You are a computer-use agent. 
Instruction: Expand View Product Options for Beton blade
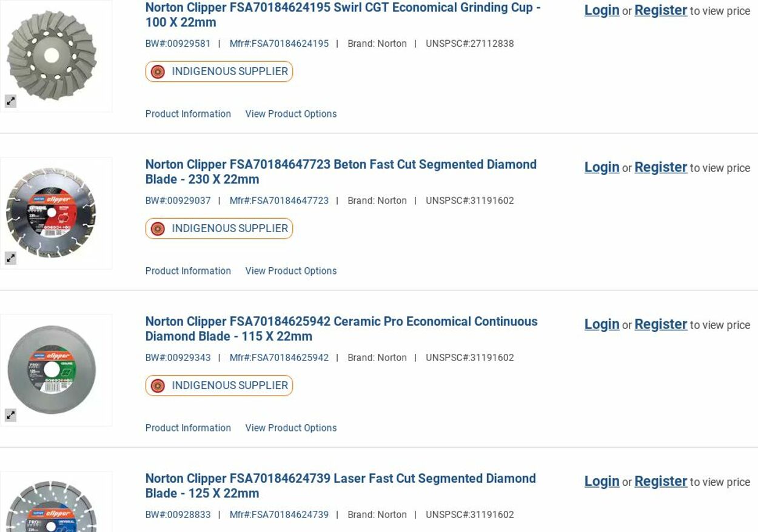[291, 271]
